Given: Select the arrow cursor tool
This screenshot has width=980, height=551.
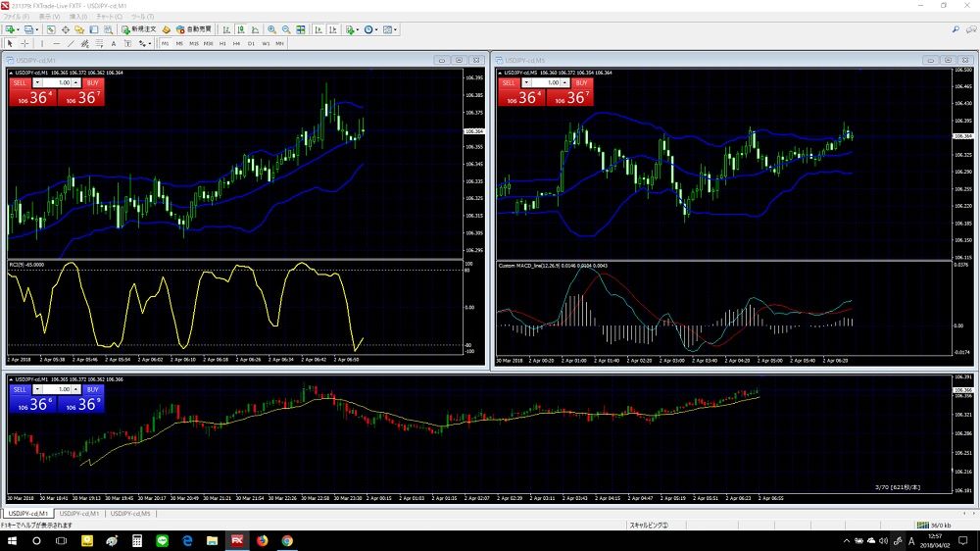Looking at the screenshot, I should [10, 44].
